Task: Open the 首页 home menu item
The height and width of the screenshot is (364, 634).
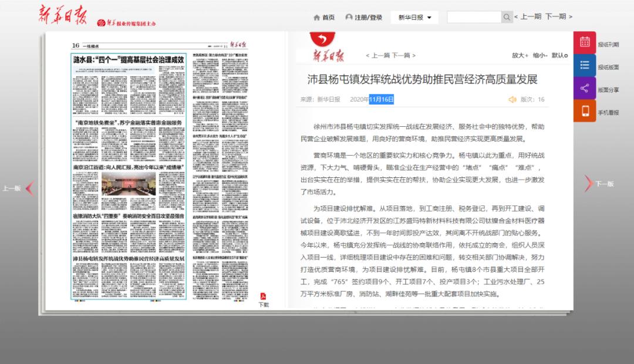Action: (324, 18)
